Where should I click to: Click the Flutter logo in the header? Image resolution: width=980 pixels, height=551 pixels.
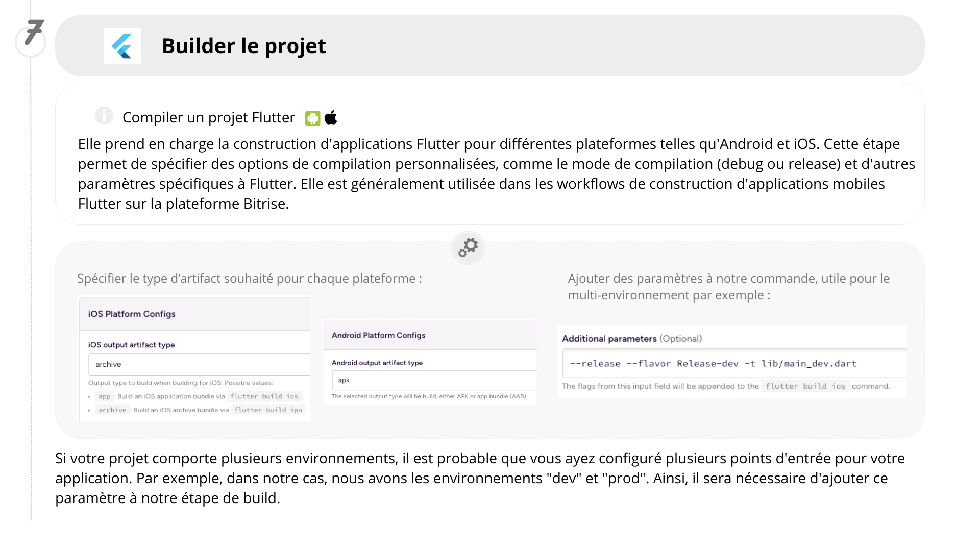(x=122, y=46)
